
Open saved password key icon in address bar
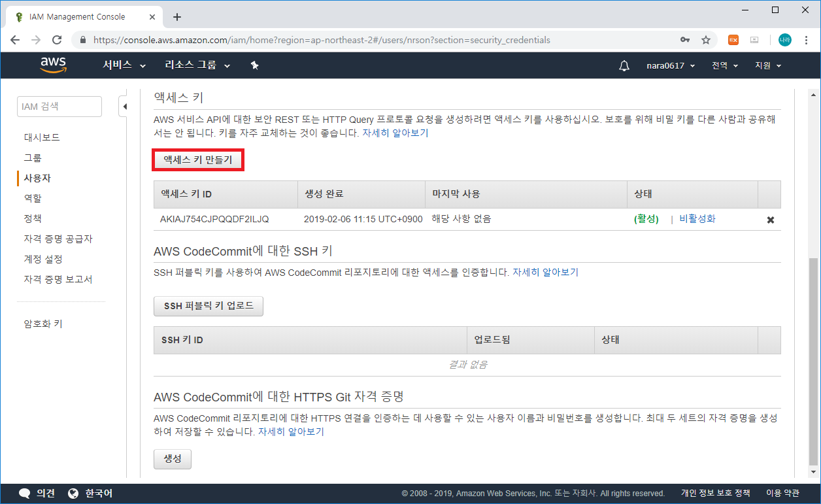[685, 40]
